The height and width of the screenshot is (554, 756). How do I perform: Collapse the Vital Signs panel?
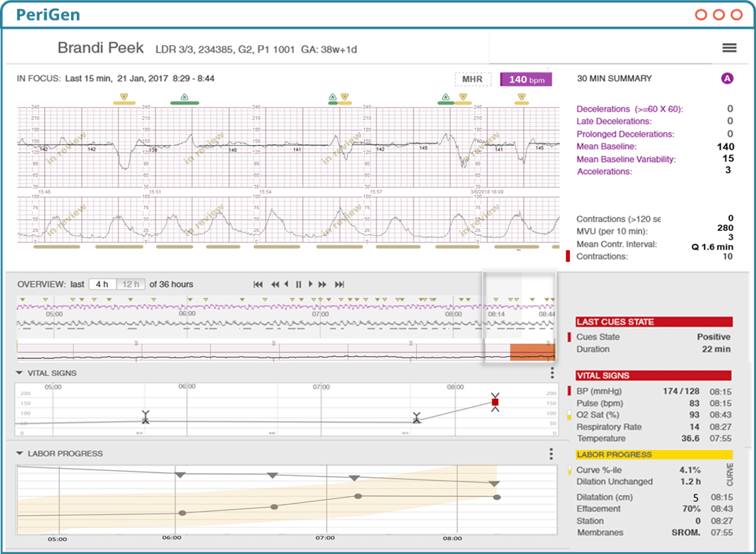pyautogui.click(x=20, y=373)
